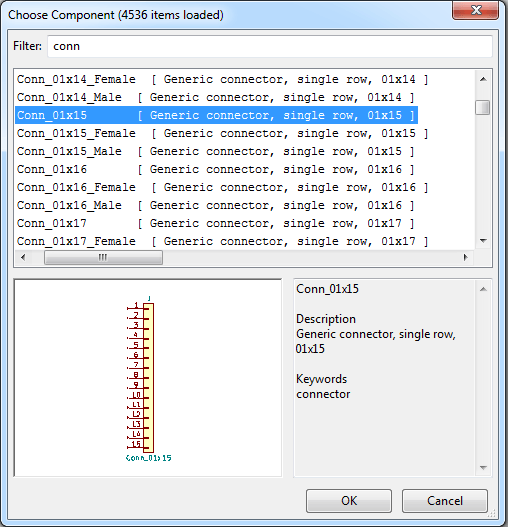Click the Cancel button

444,501
